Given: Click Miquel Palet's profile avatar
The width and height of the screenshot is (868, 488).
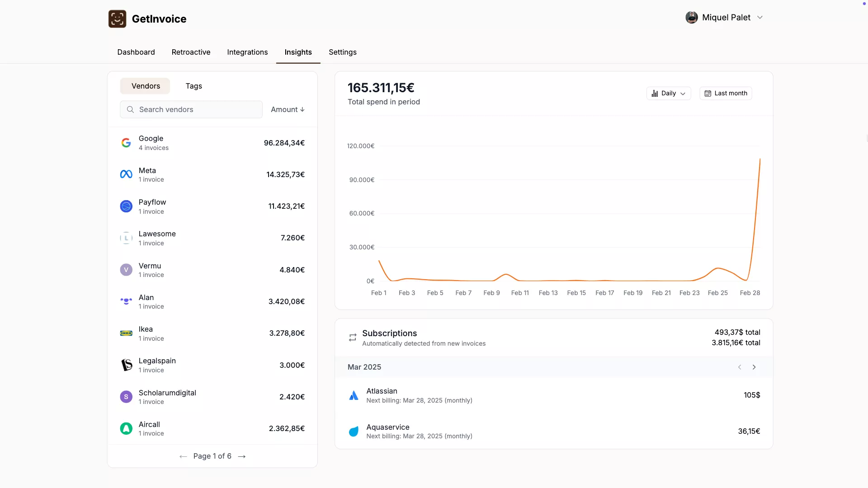Looking at the screenshot, I should pyautogui.click(x=691, y=18).
